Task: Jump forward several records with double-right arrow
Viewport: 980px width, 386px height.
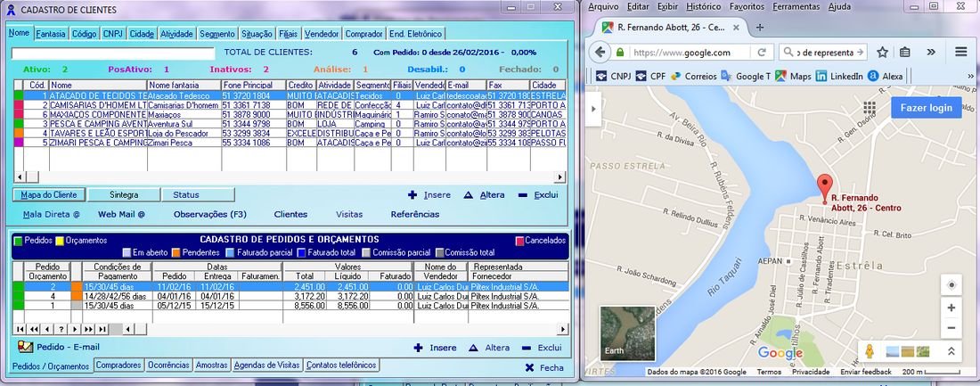Action: [88, 329]
